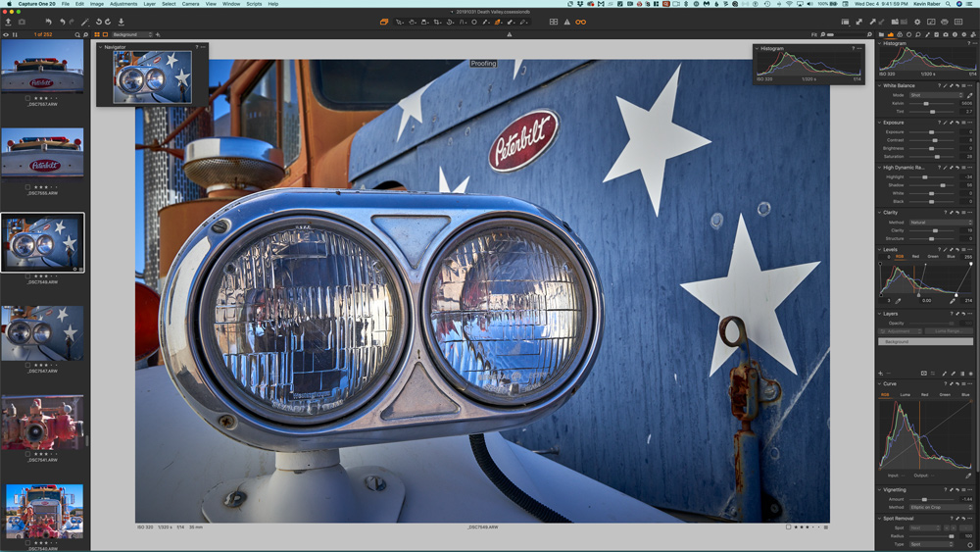The image size is (980, 552).
Task: Open the Preferences gear icon in toolbar
Action: (x=917, y=22)
